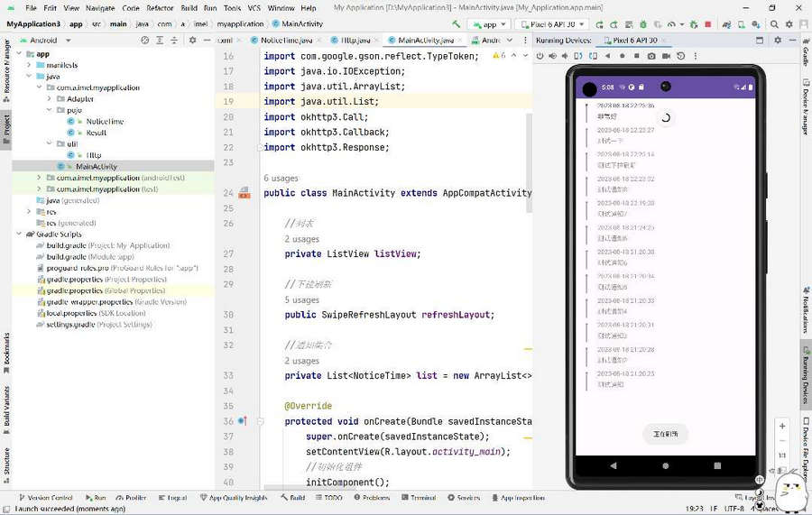This screenshot has height=515, width=812.
Task: Take emulator screenshot with camera icon
Action: 651,57
